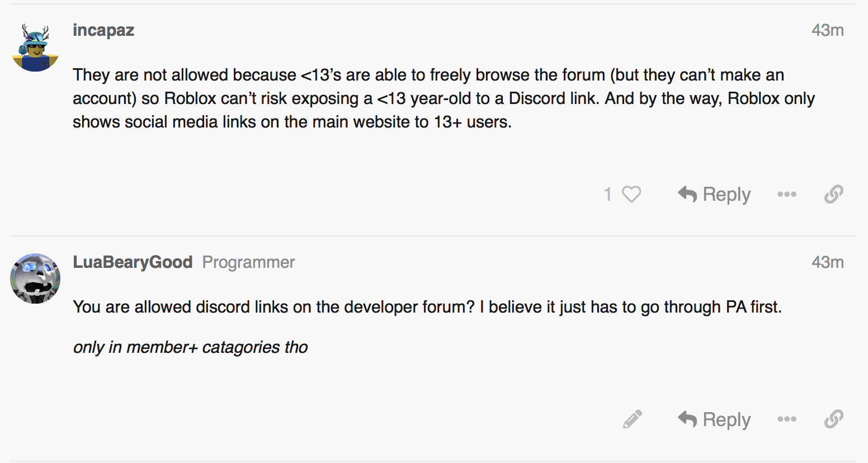
Task: Open the like count on incapaz's post
Action: (608, 194)
